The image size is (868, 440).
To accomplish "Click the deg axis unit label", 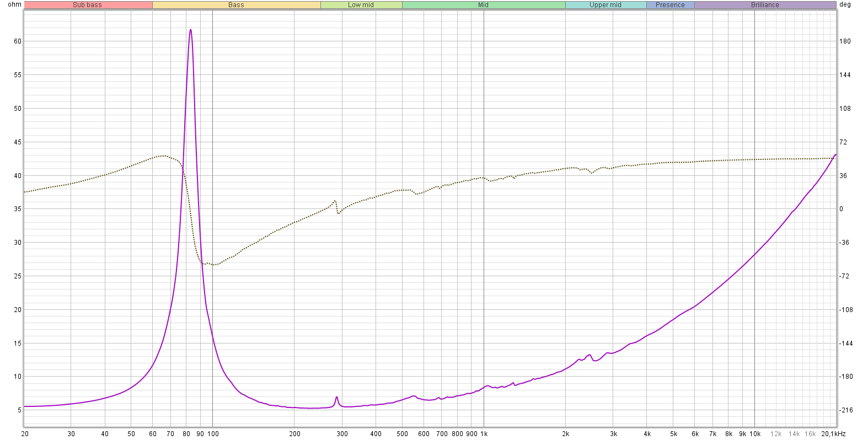I will [x=845, y=4].
